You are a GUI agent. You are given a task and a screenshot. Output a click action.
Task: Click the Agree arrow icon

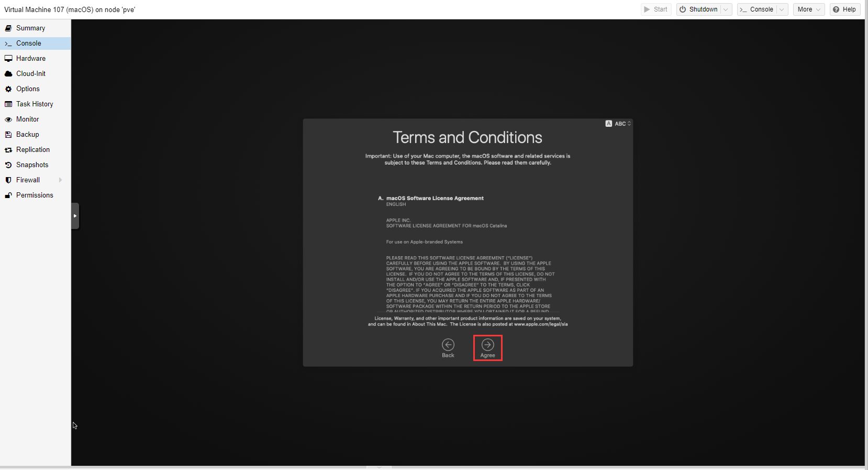pyautogui.click(x=487, y=345)
